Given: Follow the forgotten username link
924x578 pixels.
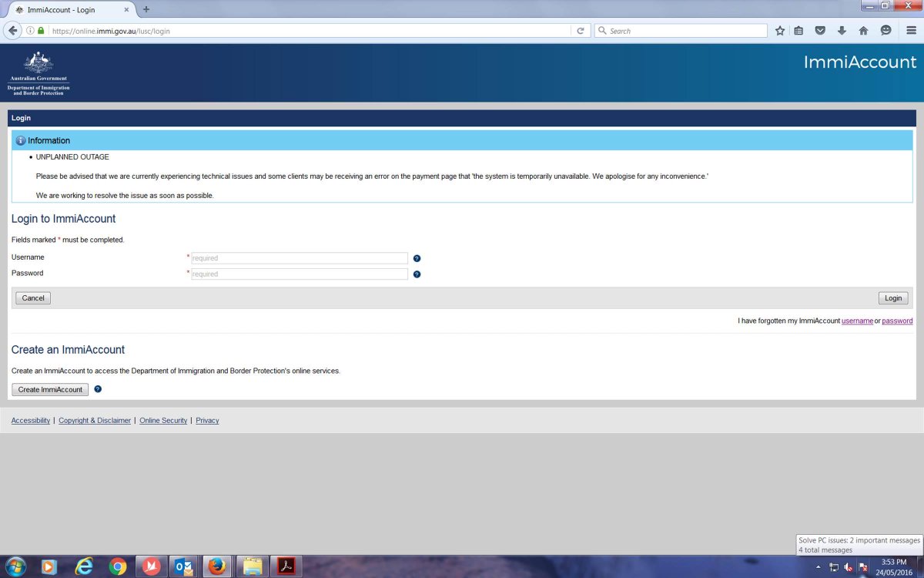Looking at the screenshot, I should [857, 321].
